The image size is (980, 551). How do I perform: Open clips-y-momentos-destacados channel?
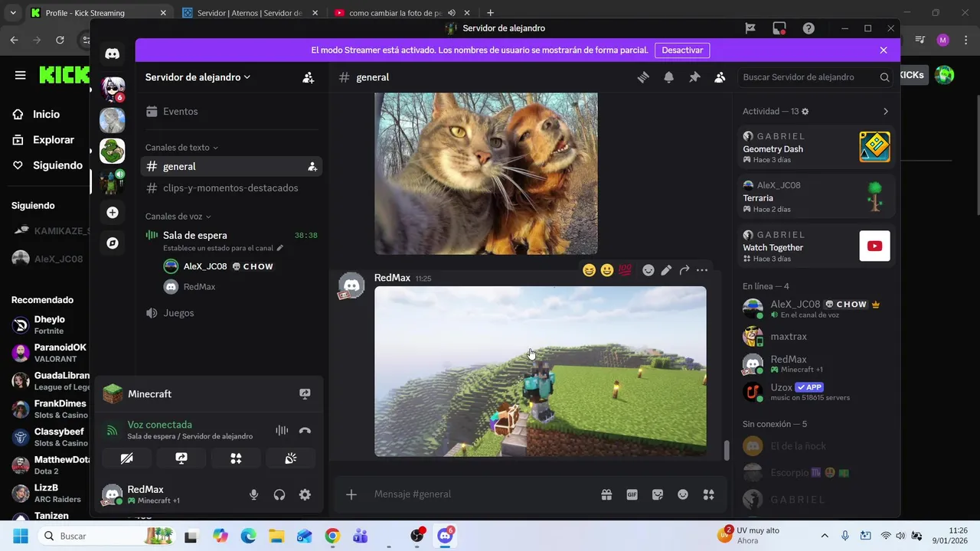click(231, 188)
